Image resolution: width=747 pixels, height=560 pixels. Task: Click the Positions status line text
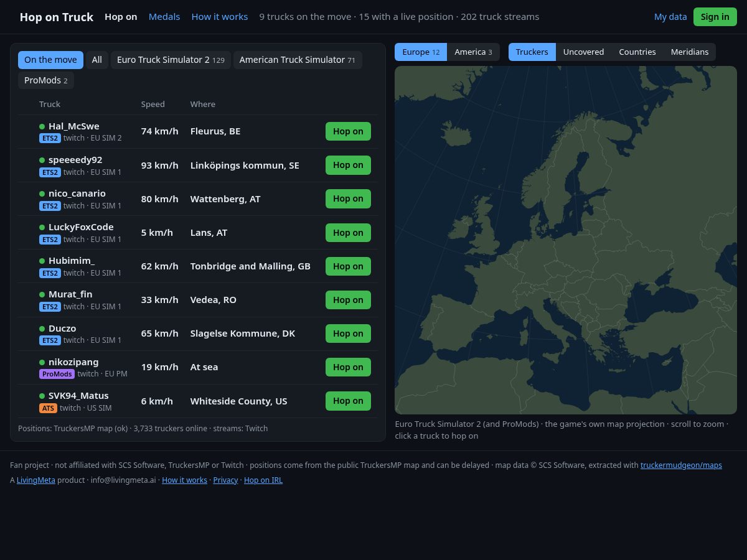(143, 428)
